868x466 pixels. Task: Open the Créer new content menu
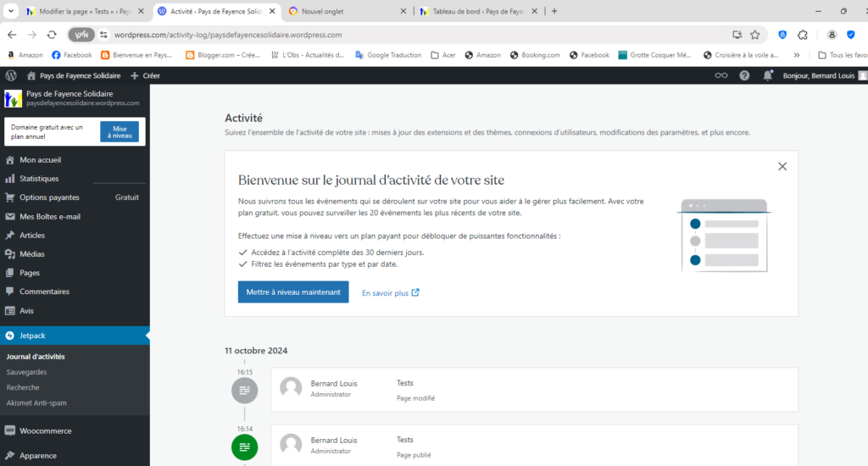(x=145, y=75)
